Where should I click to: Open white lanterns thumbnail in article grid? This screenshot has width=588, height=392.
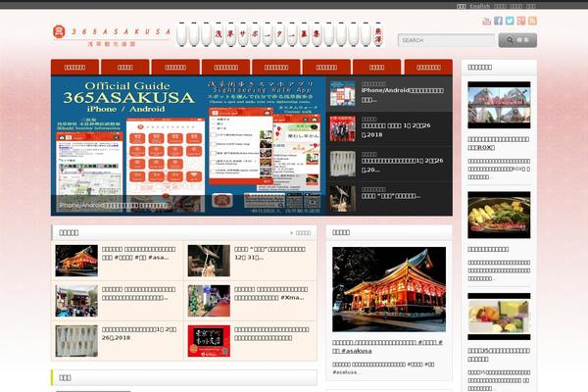click(76, 341)
